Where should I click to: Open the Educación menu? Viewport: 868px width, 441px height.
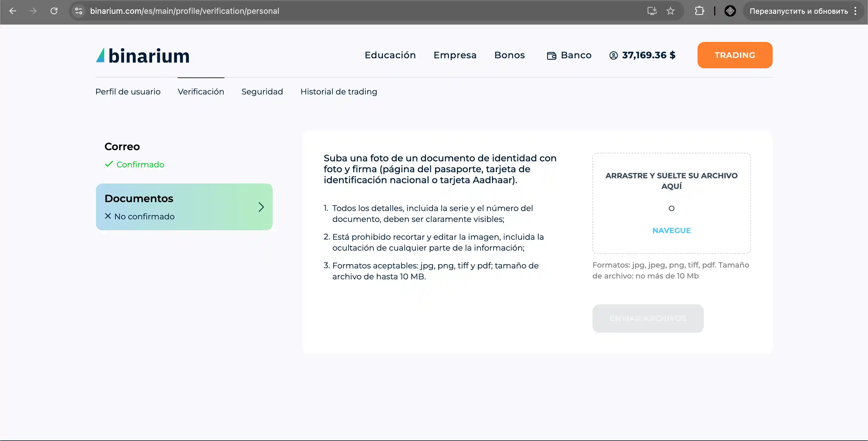pyautogui.click(x=390, y=55)
